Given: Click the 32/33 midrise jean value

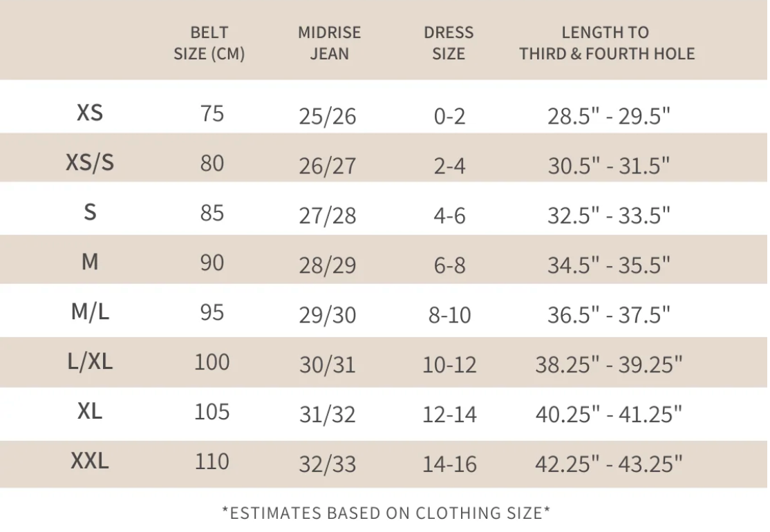Looking at the screenshot, I should pos(328,464).
